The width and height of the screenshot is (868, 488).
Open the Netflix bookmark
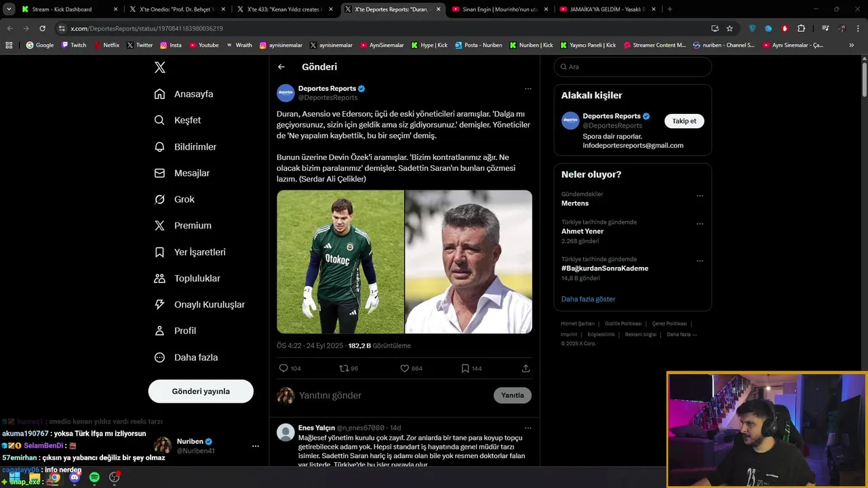pyautogui.click(x=106, y=45)
